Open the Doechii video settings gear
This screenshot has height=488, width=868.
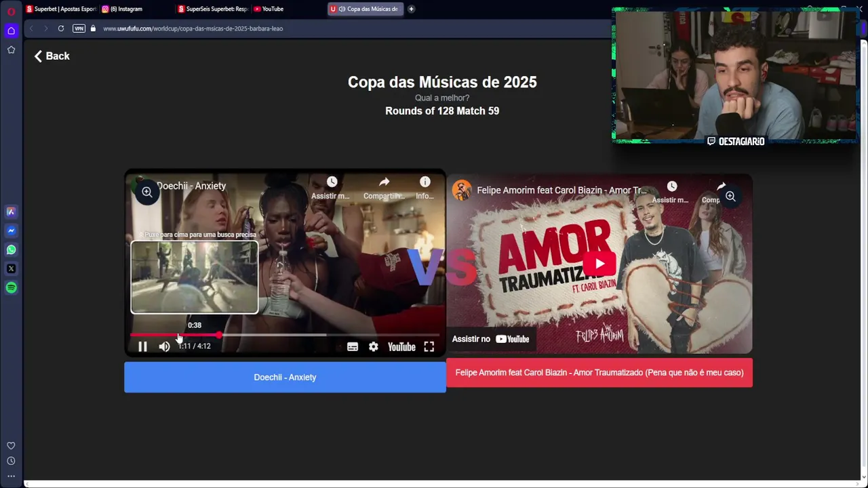(374, 346)
